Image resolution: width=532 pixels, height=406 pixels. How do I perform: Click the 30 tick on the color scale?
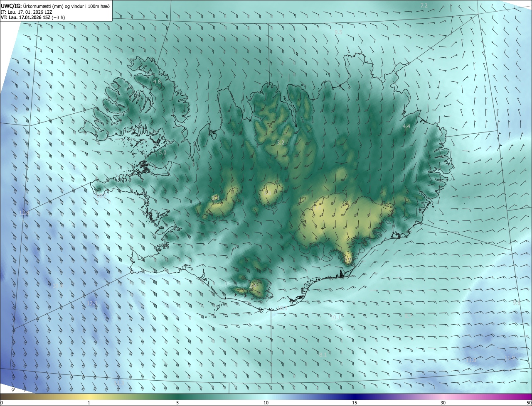(443, 403)
